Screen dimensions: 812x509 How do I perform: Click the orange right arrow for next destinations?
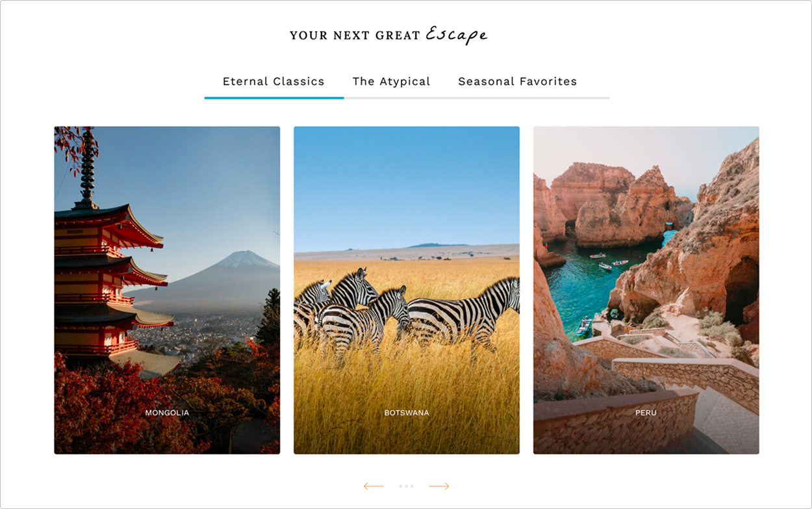pos(439,486)
